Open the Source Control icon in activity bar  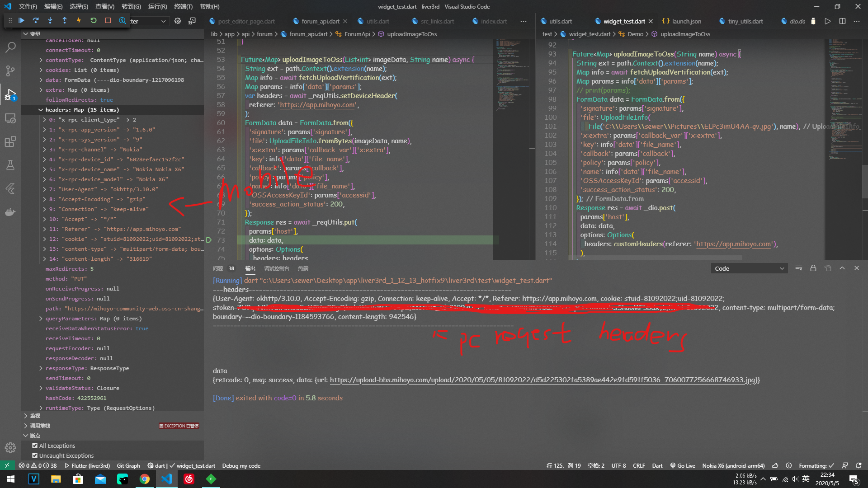point(10,70)
